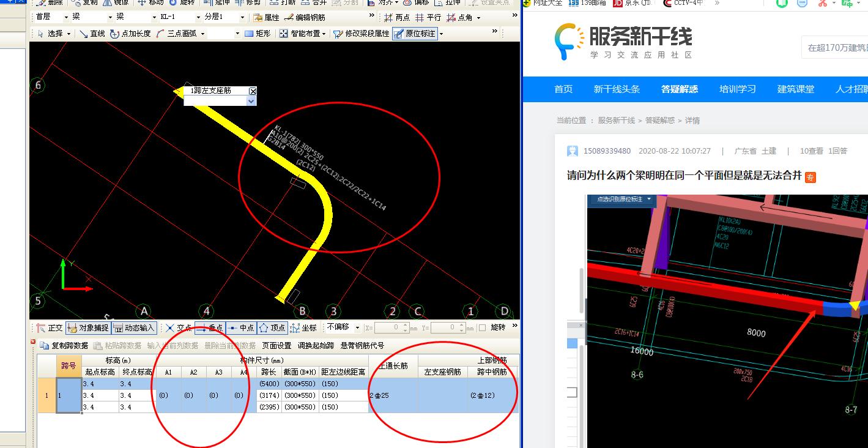Click the website search input field

834,47
